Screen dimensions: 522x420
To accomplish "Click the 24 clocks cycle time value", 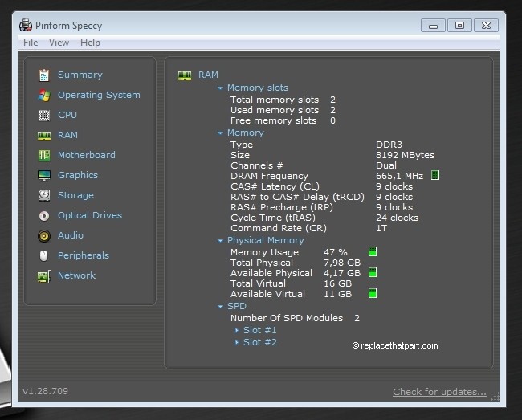I will coord(398,218).
